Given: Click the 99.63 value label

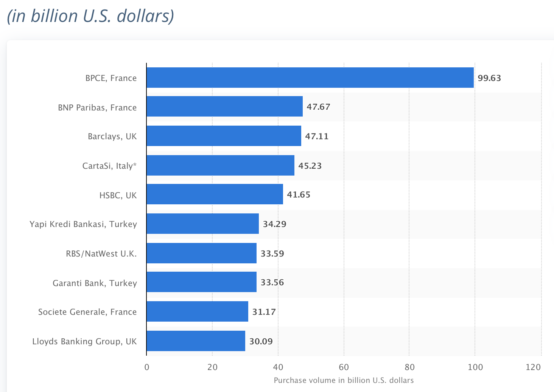Looking at the screenshot, I should point(489,78).
